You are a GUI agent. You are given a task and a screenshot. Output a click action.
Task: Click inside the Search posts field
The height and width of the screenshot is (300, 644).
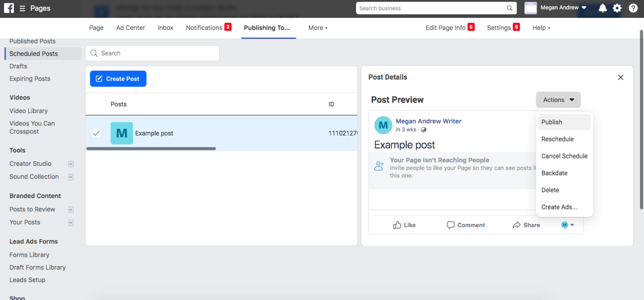152,53
